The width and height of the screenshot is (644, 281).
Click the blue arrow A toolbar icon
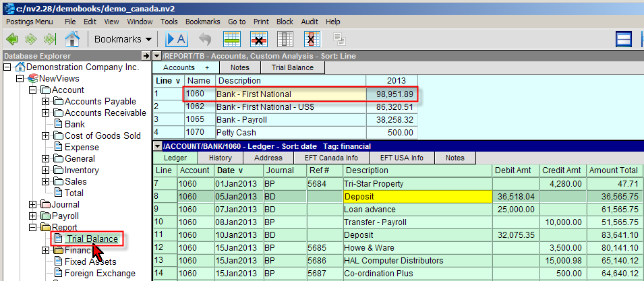tap(176, 39)
